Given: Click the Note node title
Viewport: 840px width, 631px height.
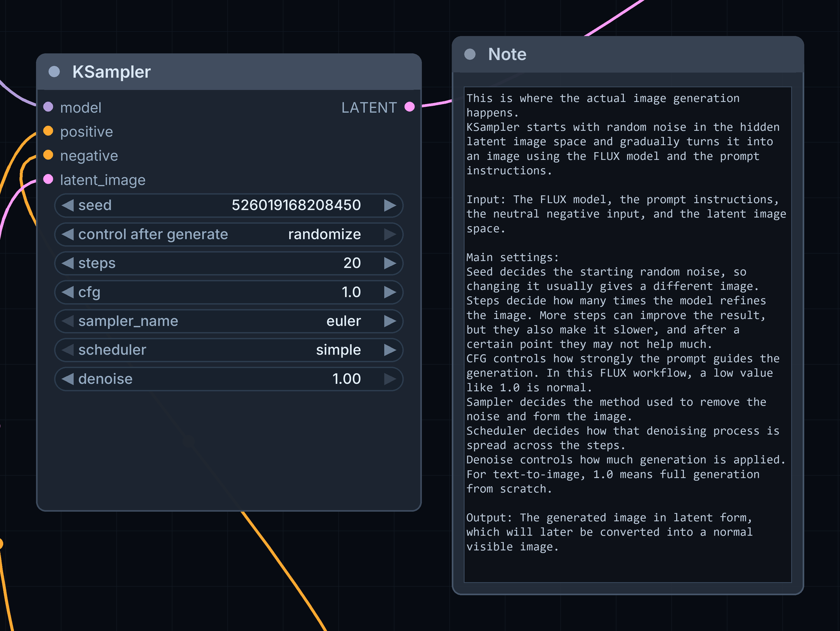Looking at the screenshot, I should [507, 54].
